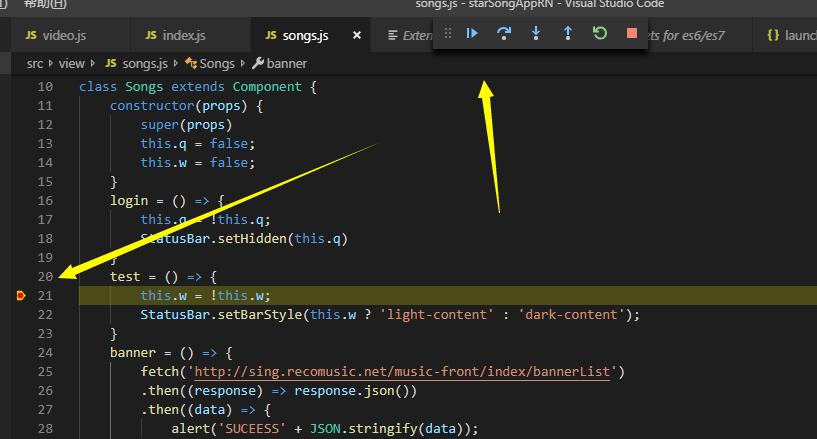Image resolution: width=817 pixels, height=439 pixels.
Task: Click 'super(props)' on line 12
Action: [x=186, y=125]
